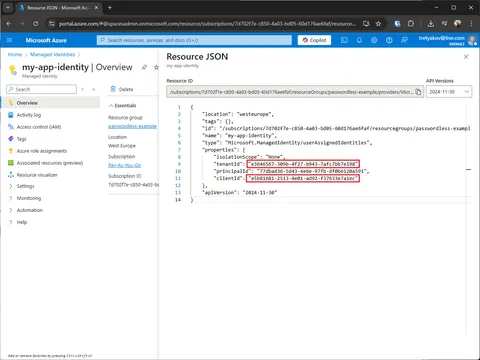Image resolution: width=480 pixels, height=360 pixels.
Task: Open Azure role assignments menu item
Action: (42, 151)
